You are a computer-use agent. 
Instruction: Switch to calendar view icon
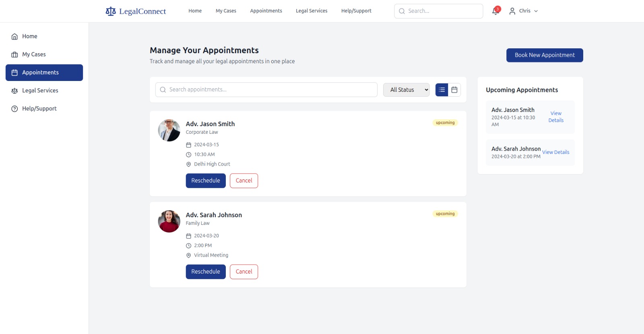point(454,90)
